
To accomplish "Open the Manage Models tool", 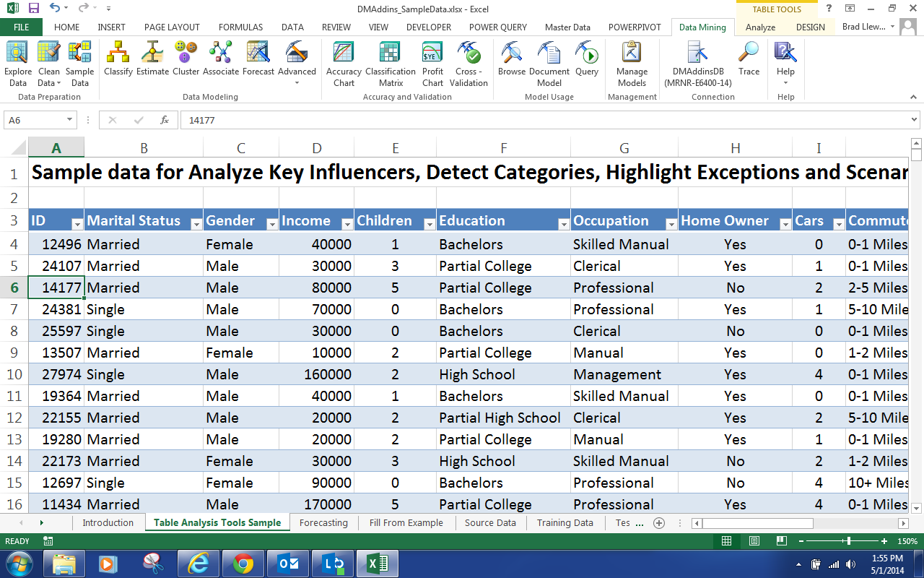I will tap(632, 64).
